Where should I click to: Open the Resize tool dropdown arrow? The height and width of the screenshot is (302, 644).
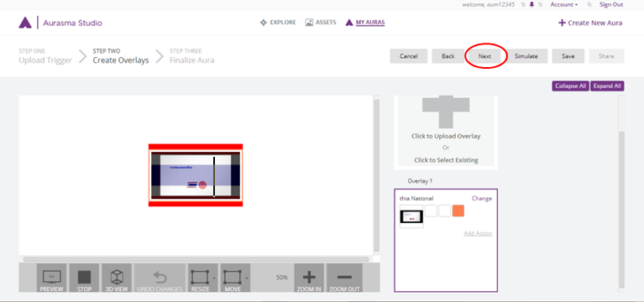coord(214,279)
